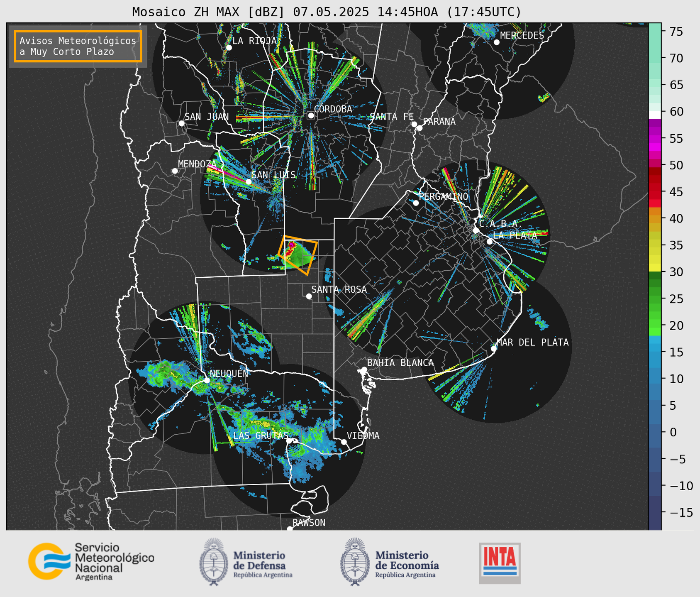Click the light blue 15 dBZ color band

pyautogui.click(x=655, y=347)
